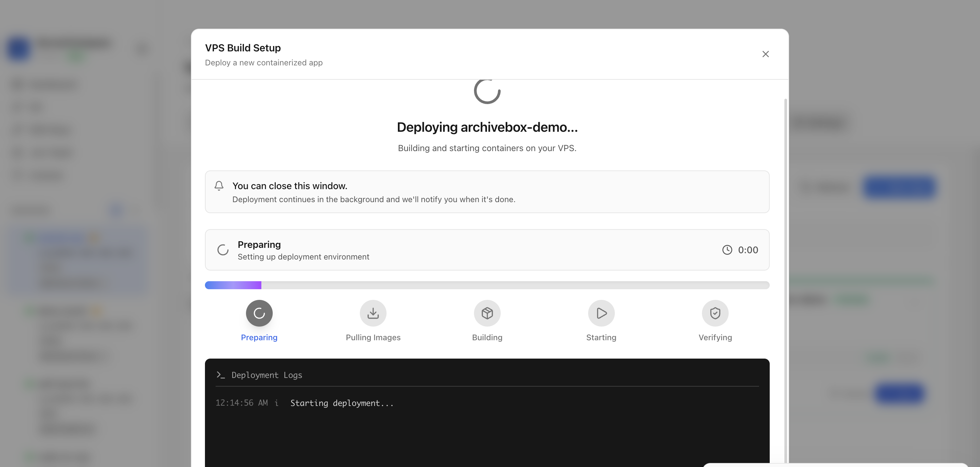Click the 'Deploying archivebox-demo...' heading
The height and width of the screenshot is (467, 980).
[x=487, y=127]
